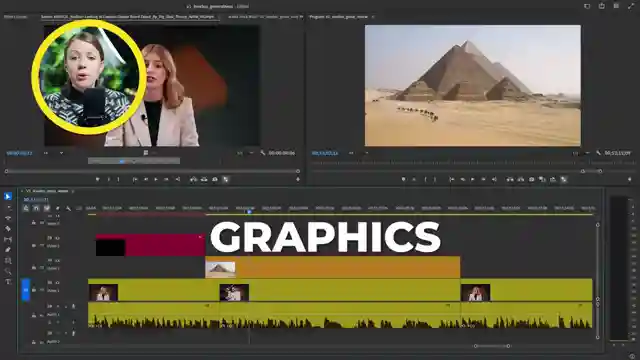Toggle lock on Video 2 track
This screenshot has width=640, height=360.
click(34, 268)
